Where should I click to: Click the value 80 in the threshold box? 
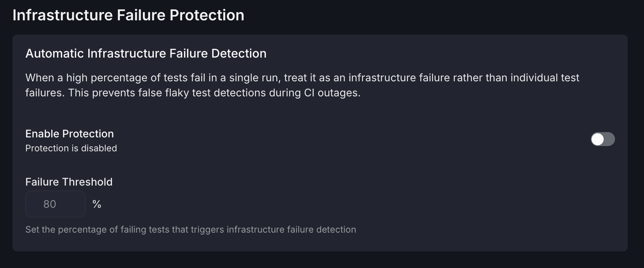[50, 204]
